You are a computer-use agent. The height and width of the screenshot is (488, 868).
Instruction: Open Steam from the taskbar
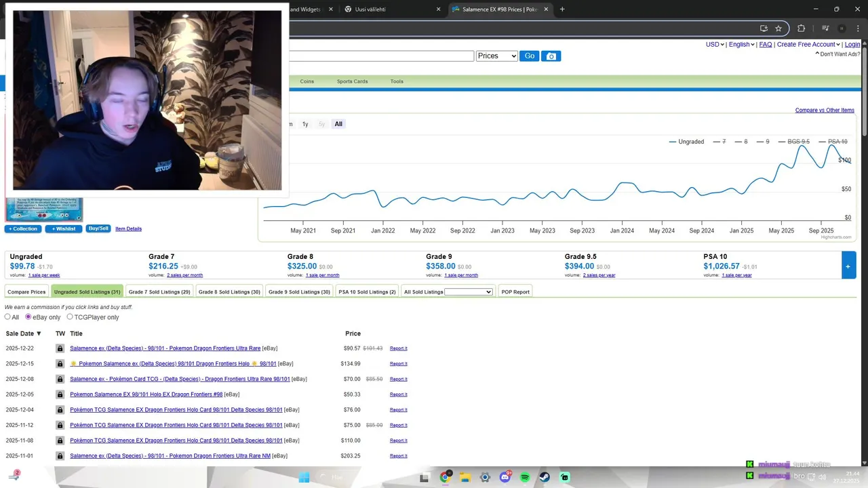pyautogui.click(x=545, y=477)
